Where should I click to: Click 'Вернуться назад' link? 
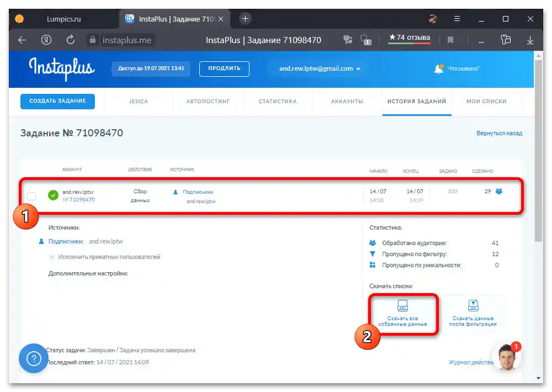pos(500,133)
